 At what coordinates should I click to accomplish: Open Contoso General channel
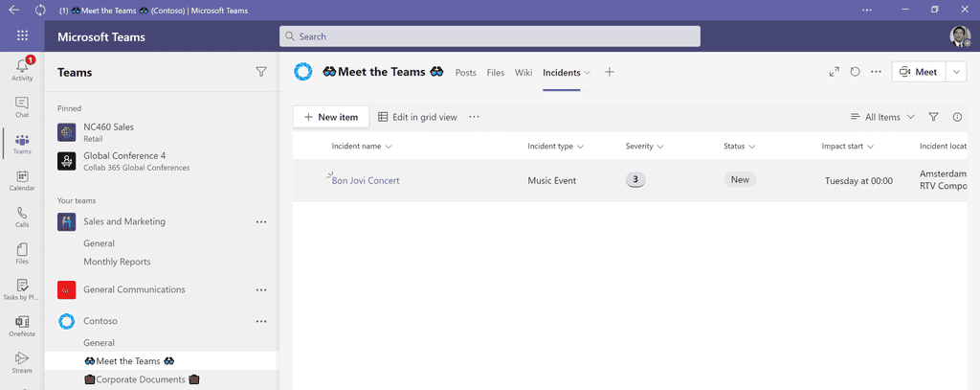pos(99,343)
